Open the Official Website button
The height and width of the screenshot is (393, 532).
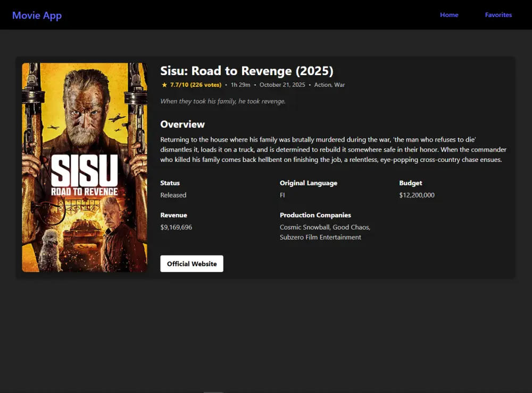192,264
